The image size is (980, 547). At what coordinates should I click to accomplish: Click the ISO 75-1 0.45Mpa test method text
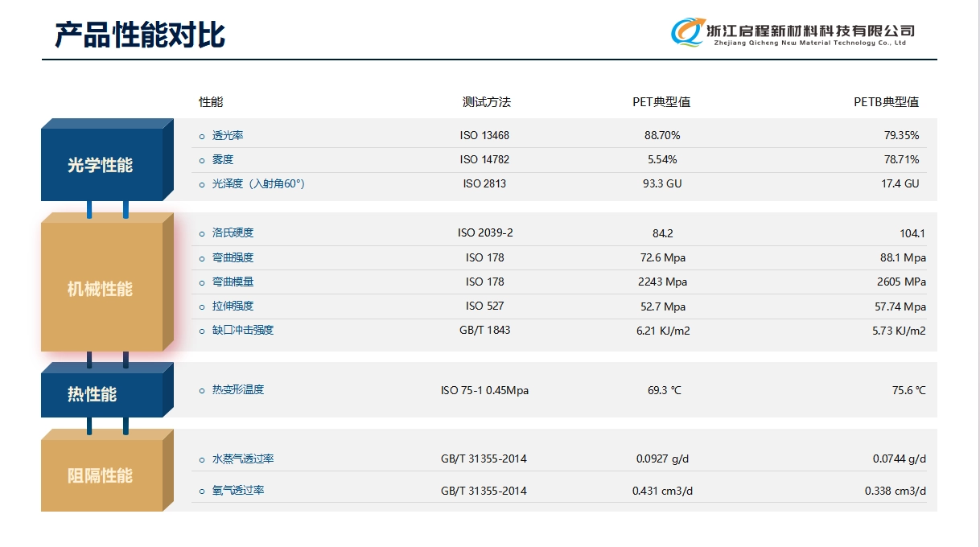pos(483,389)
